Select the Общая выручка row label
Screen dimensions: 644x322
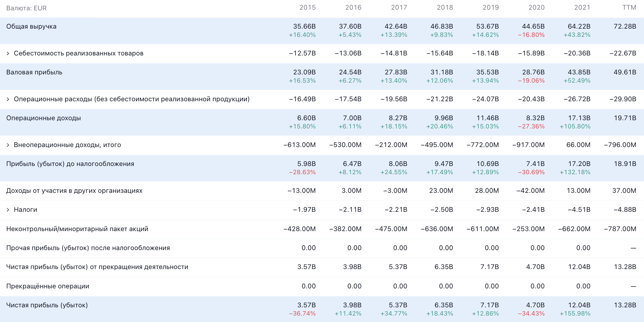(x=31, y=26)
